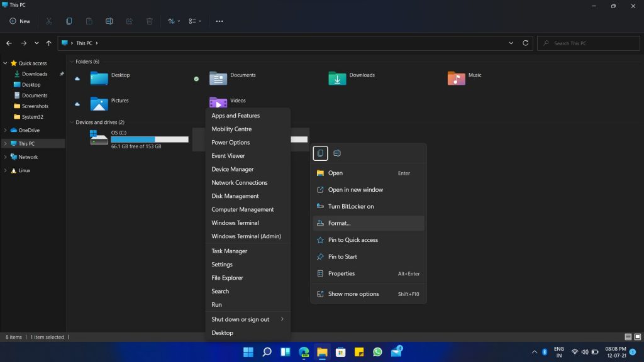Click the OS (C:) storage usage bar
This screenshot has width=644, height=362.
pos(149,139)
